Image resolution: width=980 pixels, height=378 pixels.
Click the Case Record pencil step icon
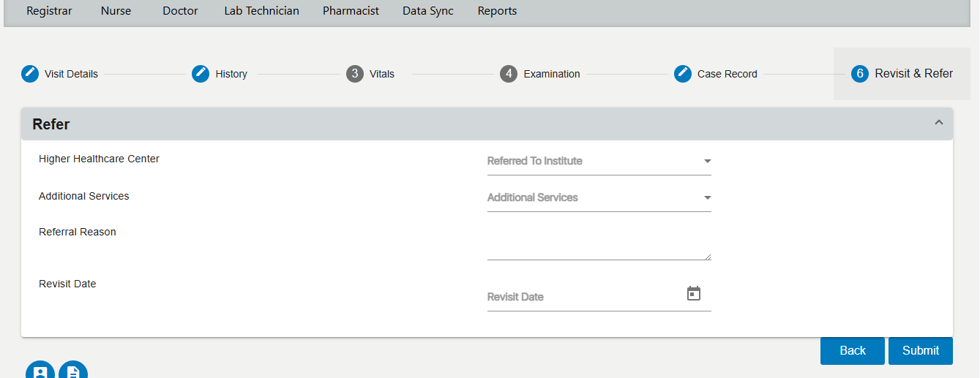[683, 74]
